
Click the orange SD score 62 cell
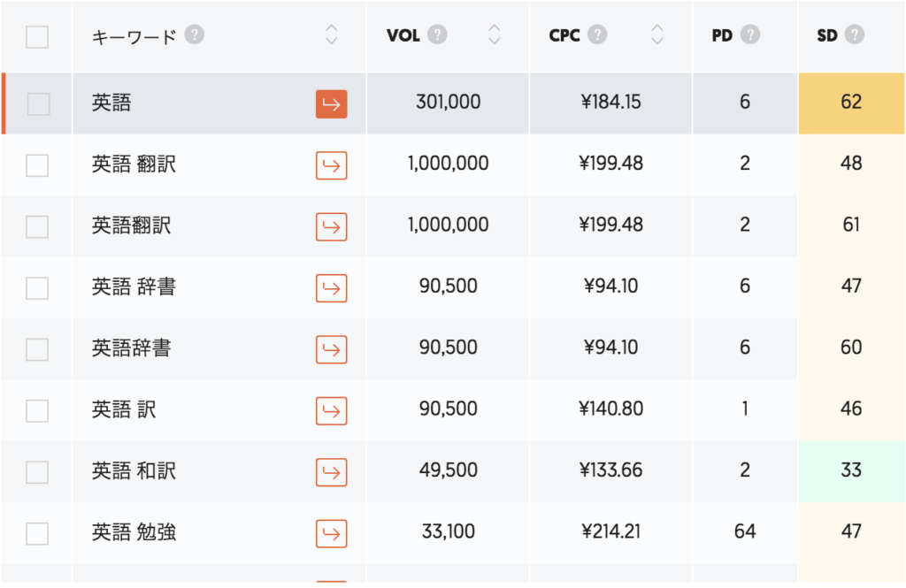(x=851, y=103)
